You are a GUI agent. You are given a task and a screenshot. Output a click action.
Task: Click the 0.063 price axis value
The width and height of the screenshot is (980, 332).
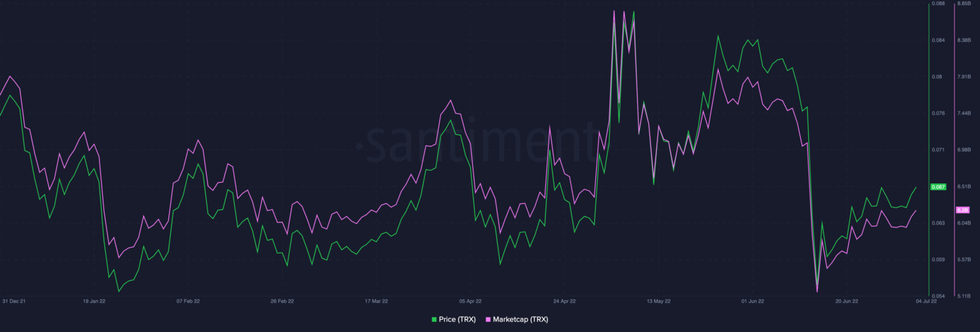938,223
